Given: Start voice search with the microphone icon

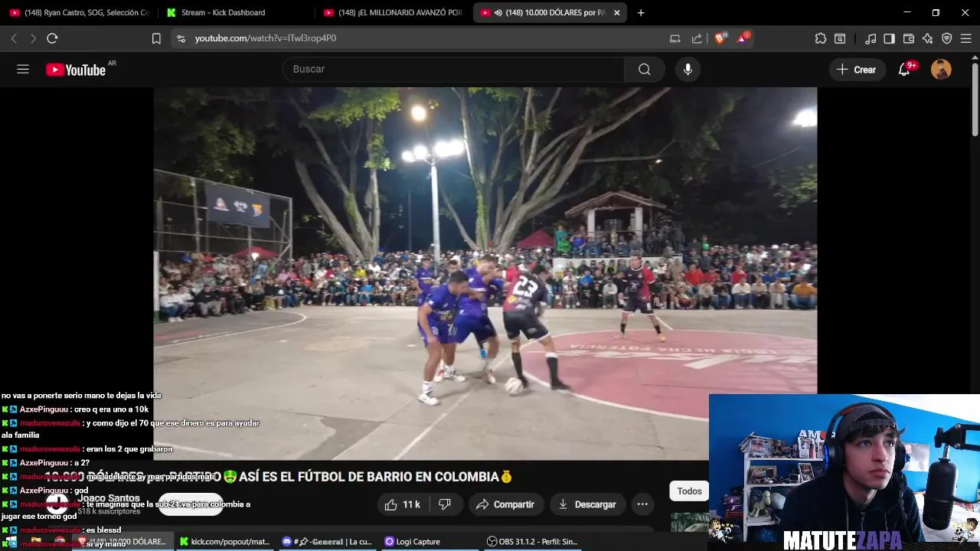Looking at the screenshot, I should [x=688, y=70].
